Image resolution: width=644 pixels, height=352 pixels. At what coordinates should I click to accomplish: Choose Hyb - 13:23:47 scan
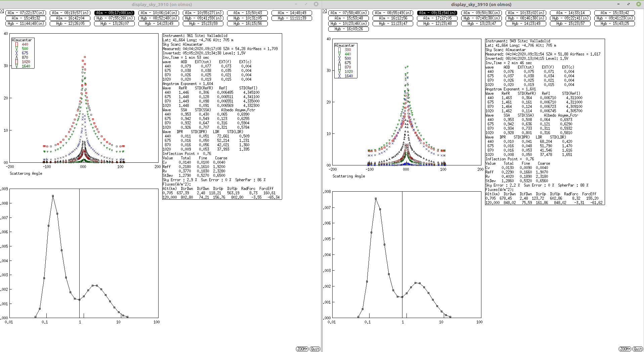click(482, 24)
